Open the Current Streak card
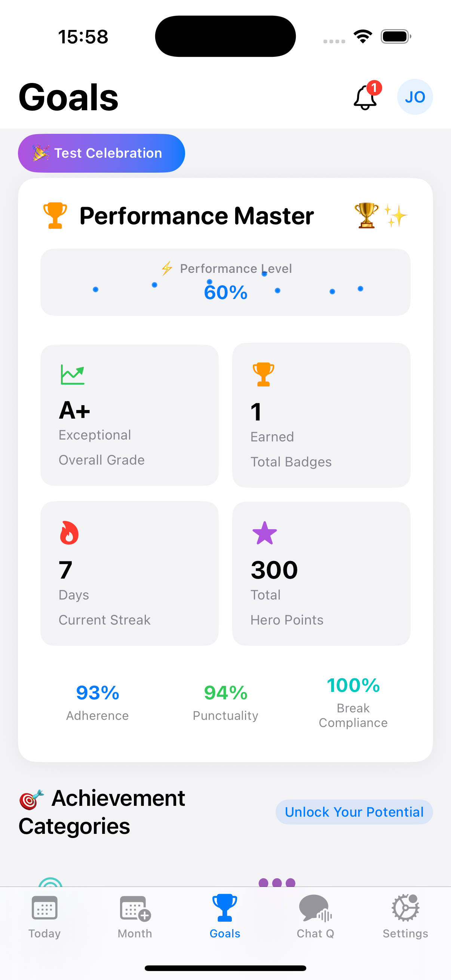This screenshot has height=980, width=451. [x=129, y=573]
